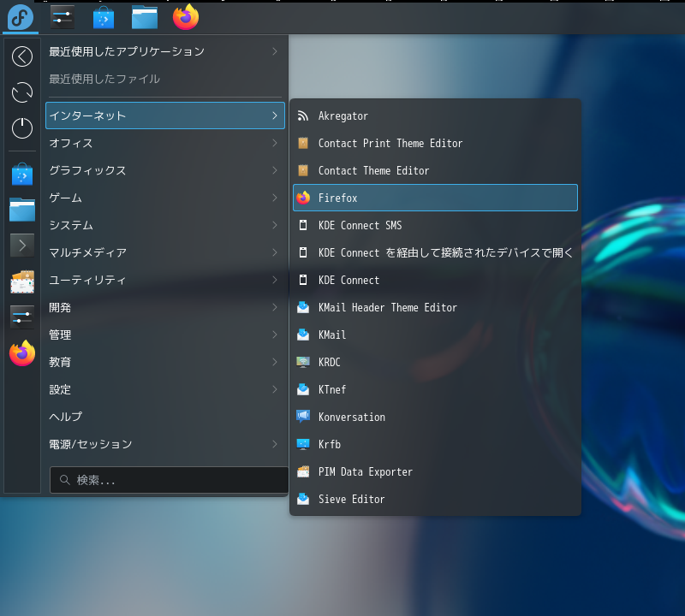Click the Konversation chat icon
The width and height of the screenshot is (685, 616).
coord(303,417)
